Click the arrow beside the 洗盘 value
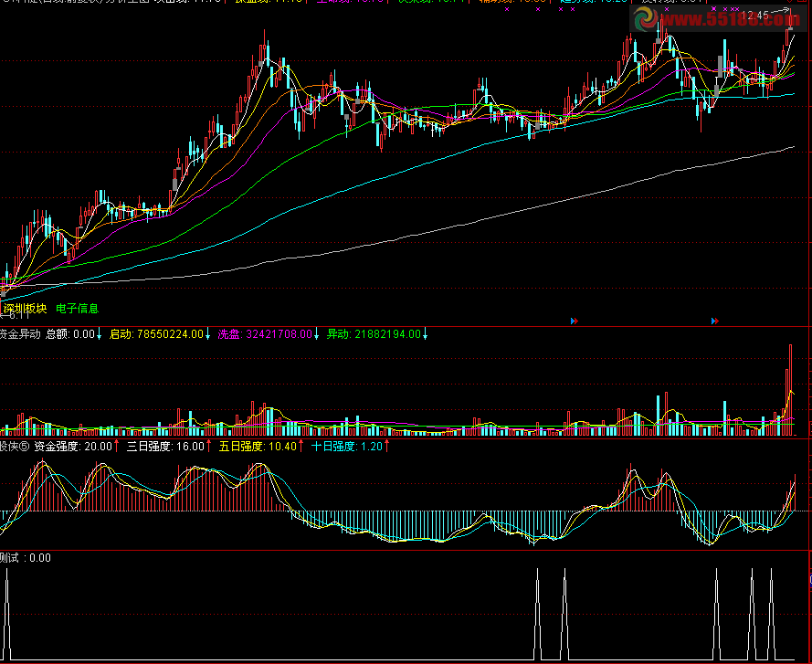 tap(317, 334)
